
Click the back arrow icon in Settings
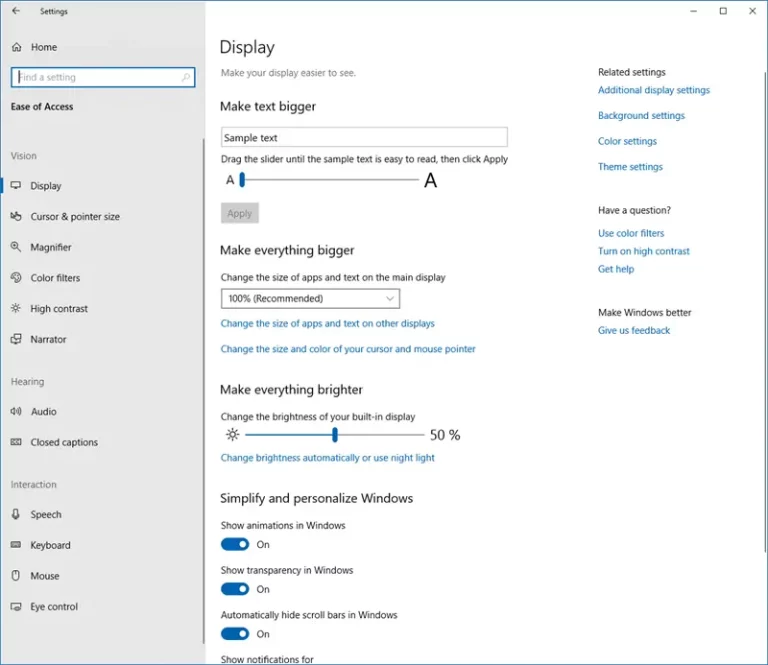click(x=16, y=11)
